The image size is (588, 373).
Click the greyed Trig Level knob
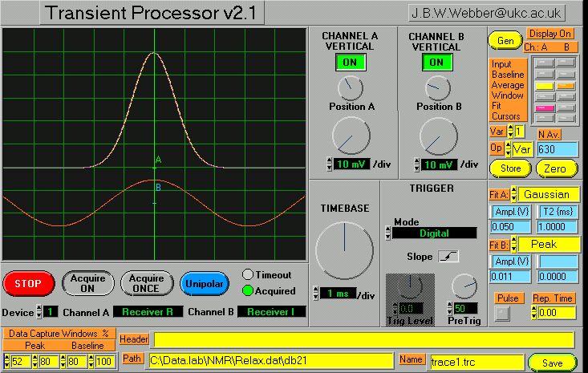coord(410,287)
